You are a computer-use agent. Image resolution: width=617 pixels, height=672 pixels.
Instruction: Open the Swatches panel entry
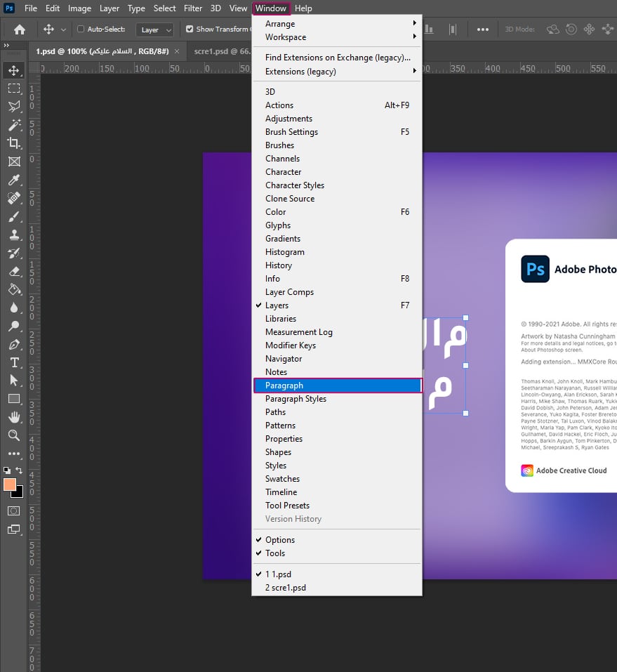pos(337,479)
